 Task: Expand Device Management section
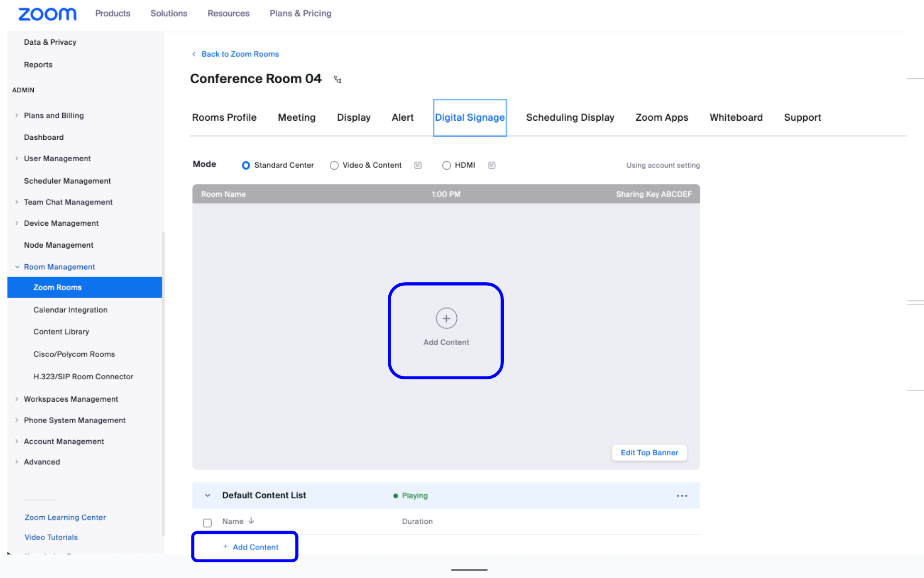click(x=17, y=223)
